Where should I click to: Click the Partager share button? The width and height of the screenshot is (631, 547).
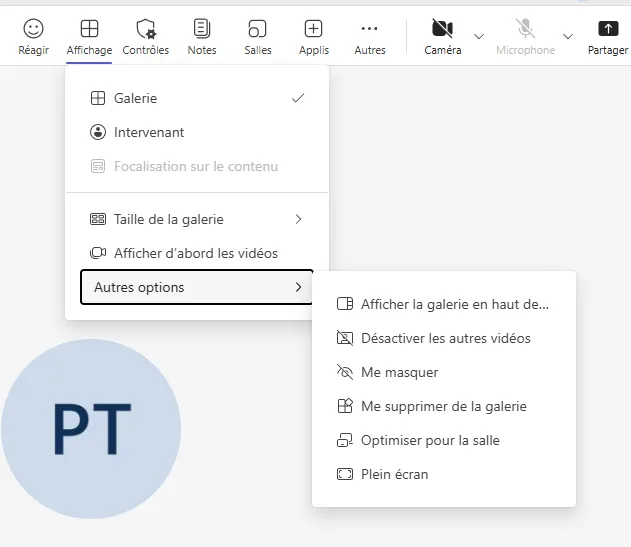pos(608,37)
